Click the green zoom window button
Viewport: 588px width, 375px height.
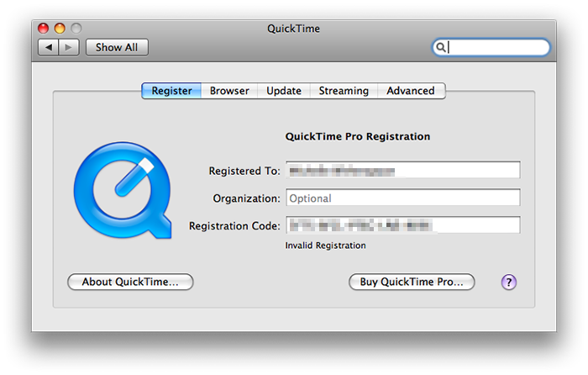pos(77,29)
